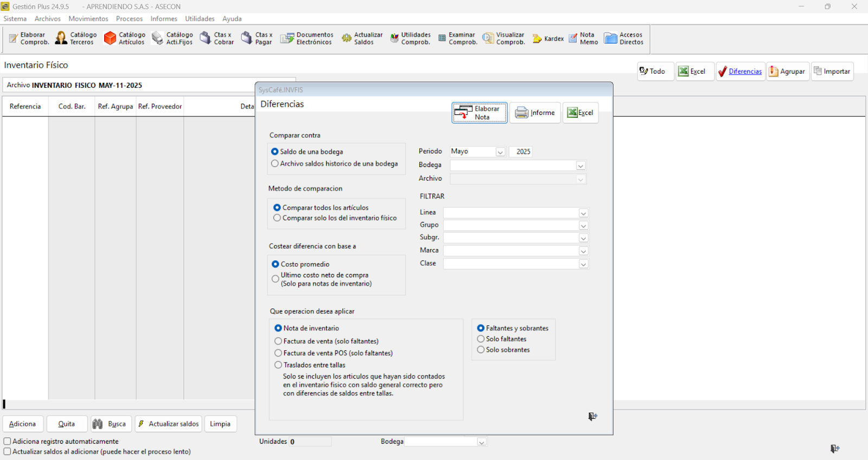Viewport: 868px width, 460px height.
Task: Open the Informes menu
Action: (164, 18)
